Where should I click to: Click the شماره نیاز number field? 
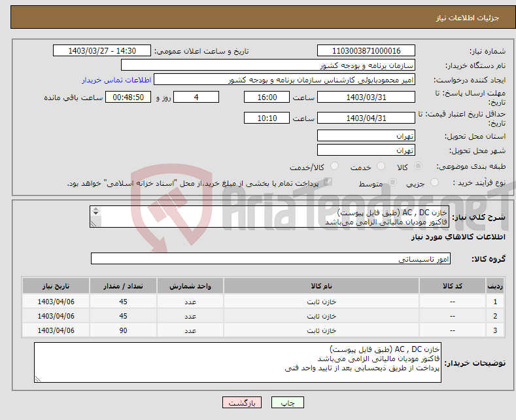pos(366,50)
